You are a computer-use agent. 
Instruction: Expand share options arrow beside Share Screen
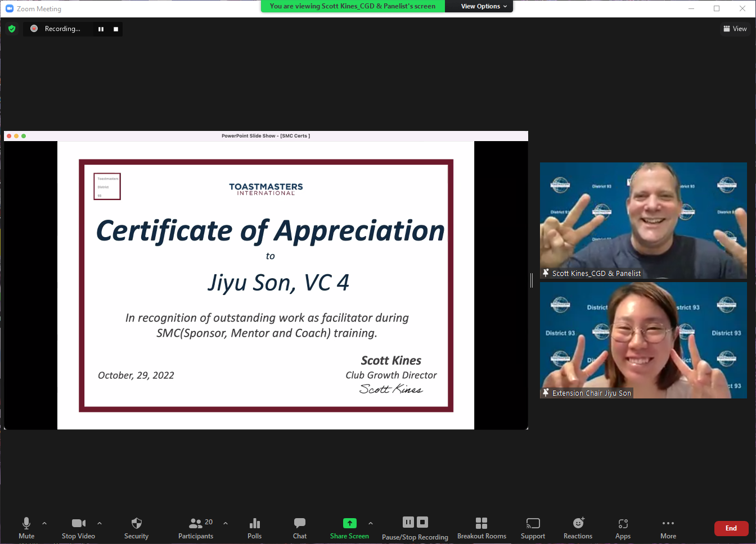tap(371, 523)
